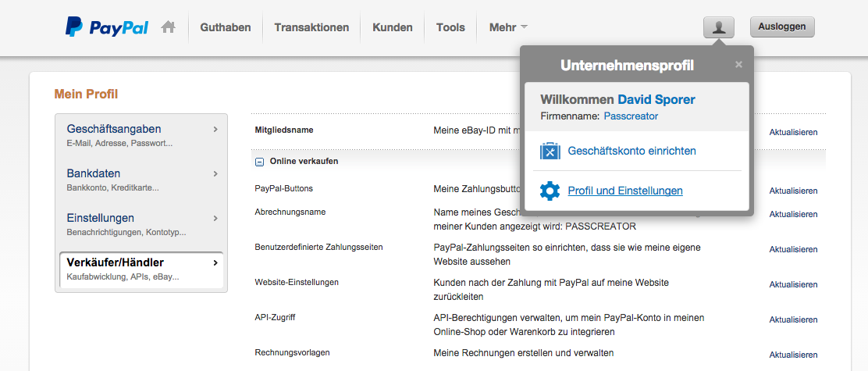Click the PayPal logo
This screenshot has width=868, height=371.
tap(106, 27)
